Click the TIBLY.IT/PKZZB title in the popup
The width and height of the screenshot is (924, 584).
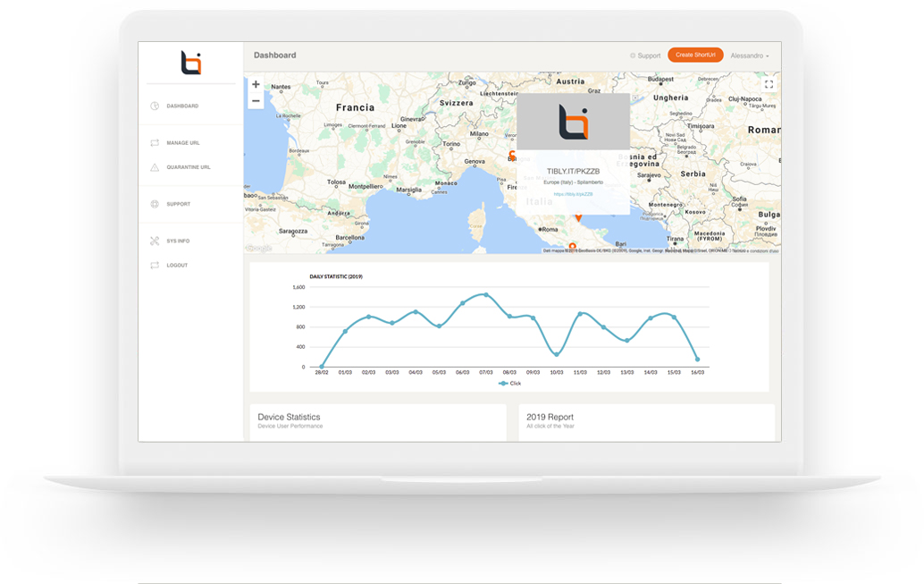coord(573,171)
